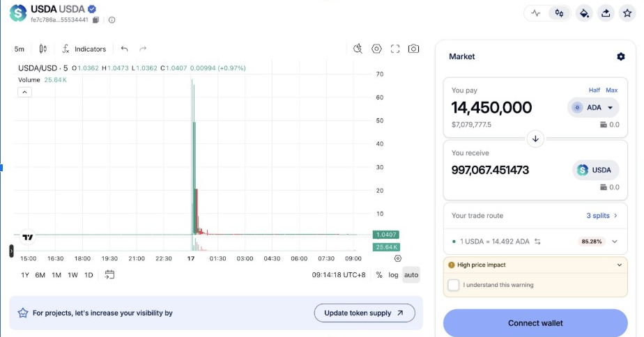Click the swap direction arrow
The image size is (644, 337).
point(535,138)
